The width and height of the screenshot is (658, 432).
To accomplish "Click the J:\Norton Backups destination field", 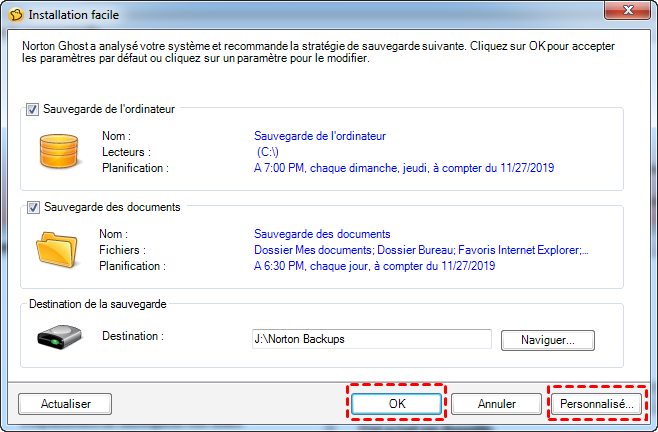I will [x=371, y=339].
